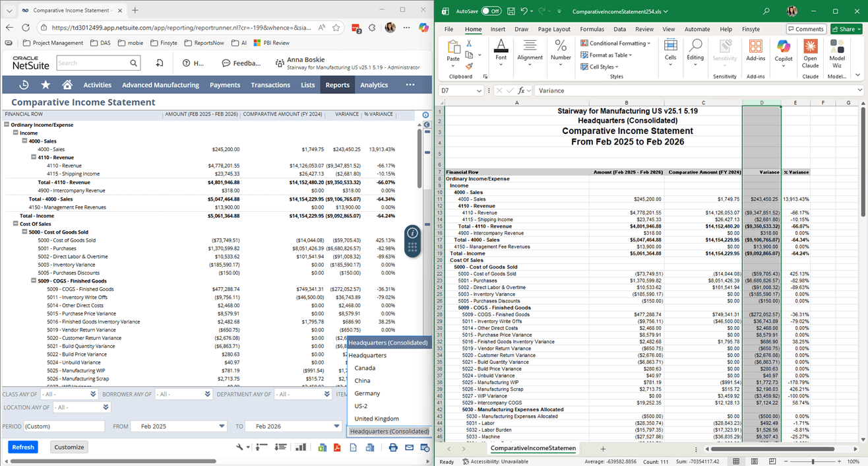Select Germany in subsidiary list
Image resolution: width=868 pixels, height=466 pixels.
[x=367, y=393]
